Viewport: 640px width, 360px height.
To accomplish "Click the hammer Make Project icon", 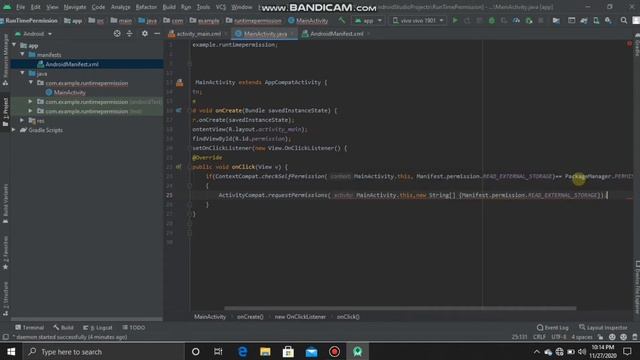I will pos(342,20).
